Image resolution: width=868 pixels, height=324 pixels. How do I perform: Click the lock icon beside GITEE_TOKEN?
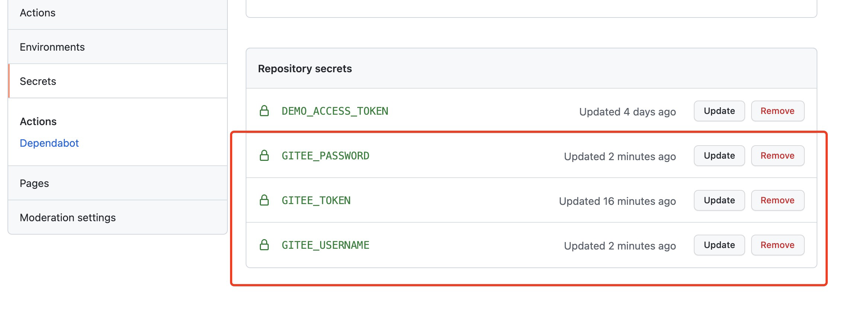(x=264, y=200)
